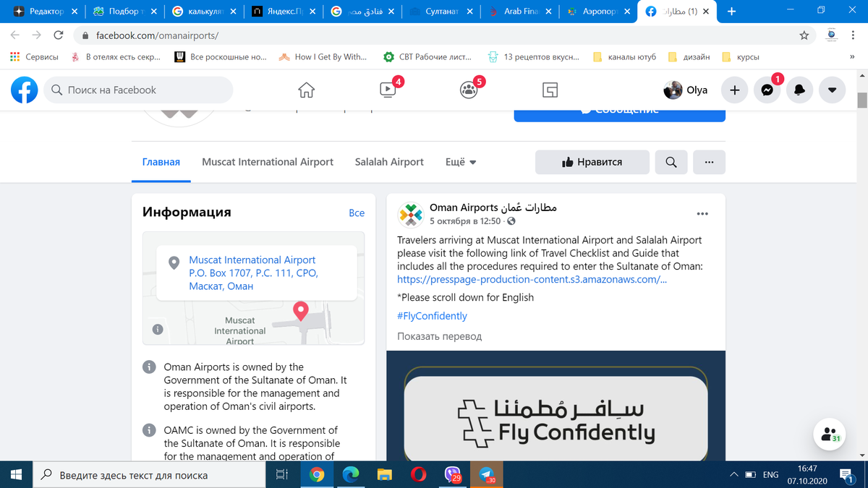
Task: Like the page with Нравится button
Action: pos(592,162)
